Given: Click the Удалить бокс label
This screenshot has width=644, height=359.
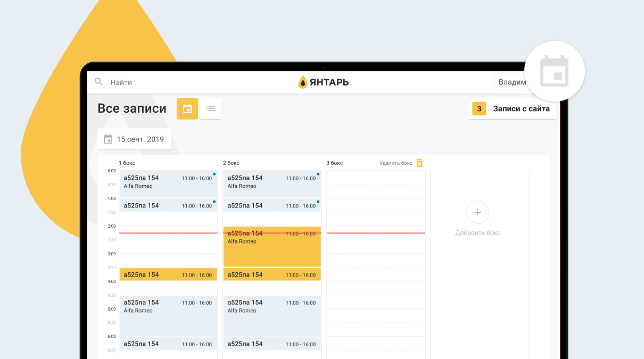Looking at the screenshot, I should [395, 163].
